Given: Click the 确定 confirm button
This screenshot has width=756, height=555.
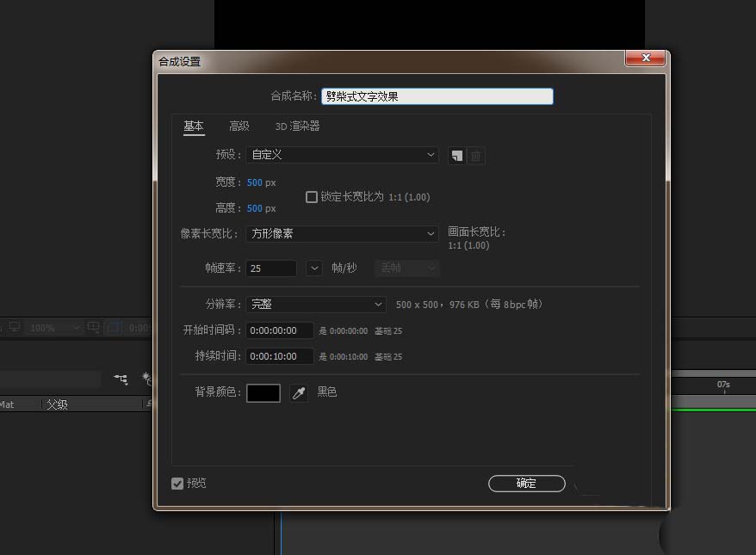Looking at the screenshot, I should pyautogui.click(x=526, y=483).
